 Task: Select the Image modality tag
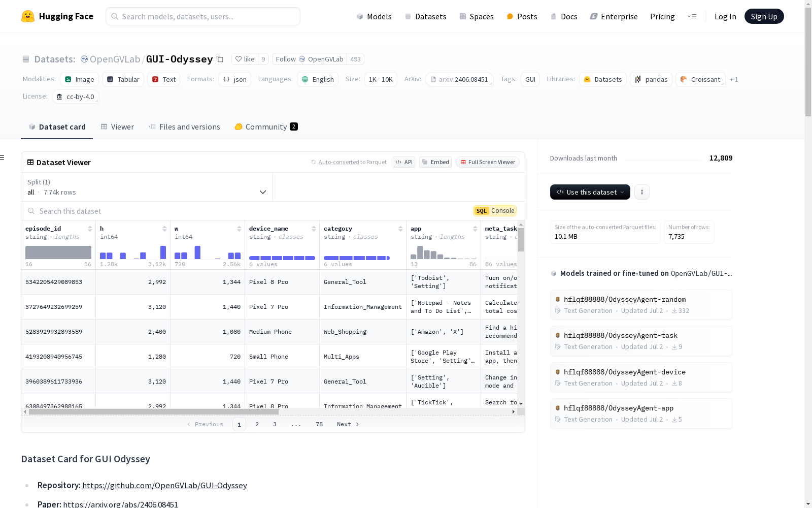[x=79, y=79]
